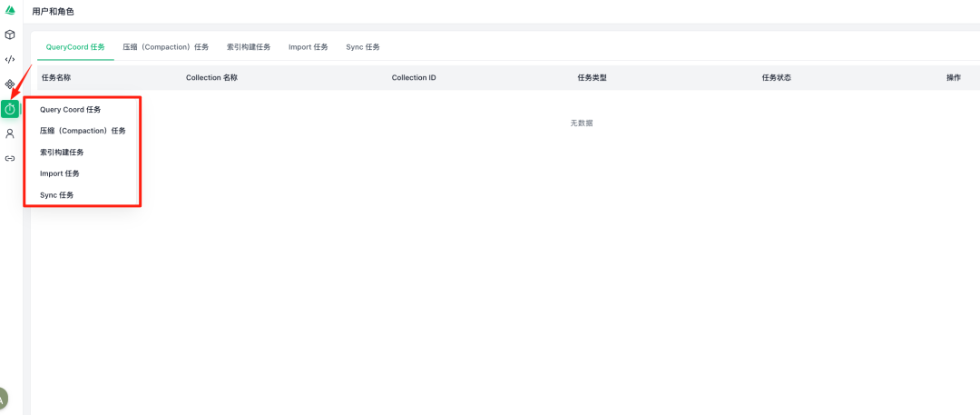Switch to the QueryCoord 任务 tab

click(75, 46)
